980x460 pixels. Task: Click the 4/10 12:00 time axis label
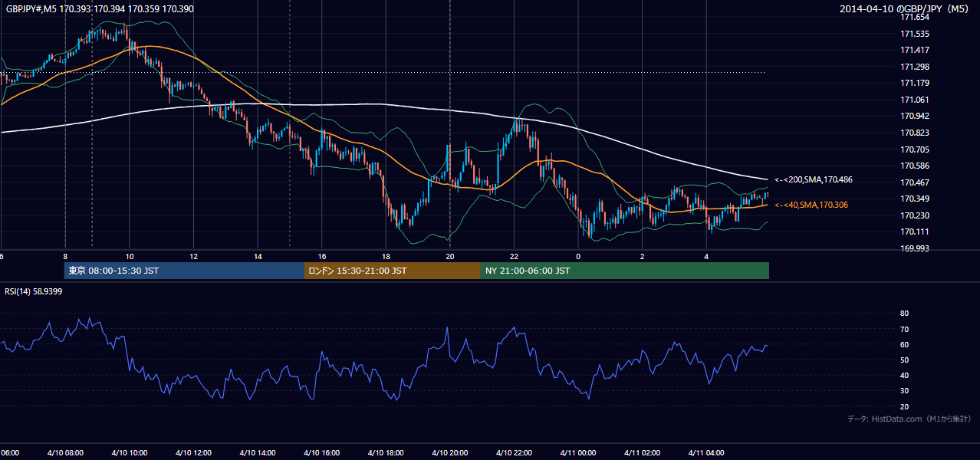(x=193, y=453)
